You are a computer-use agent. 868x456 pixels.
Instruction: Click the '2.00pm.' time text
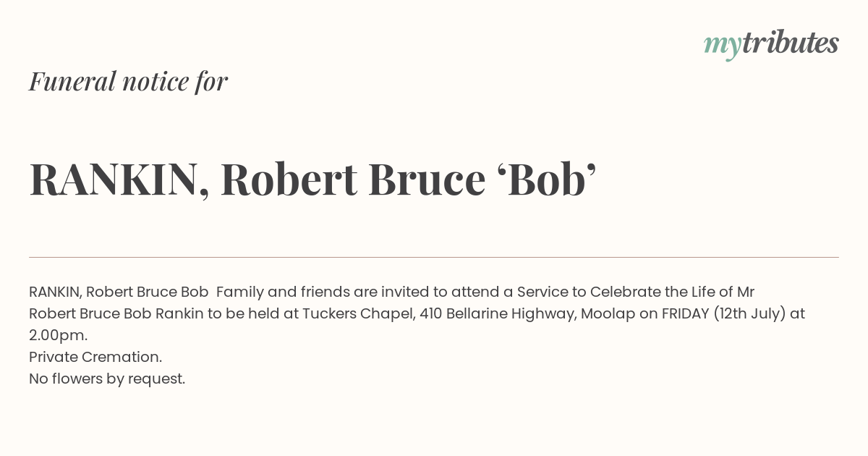[58, 336]
